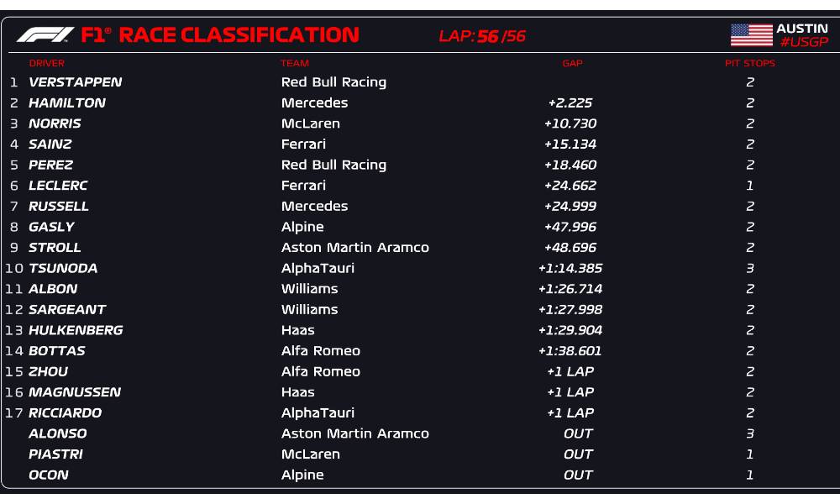840x504 pixels.
Task: Click the OUT status for ALONSO
Action: click(578, 433)
